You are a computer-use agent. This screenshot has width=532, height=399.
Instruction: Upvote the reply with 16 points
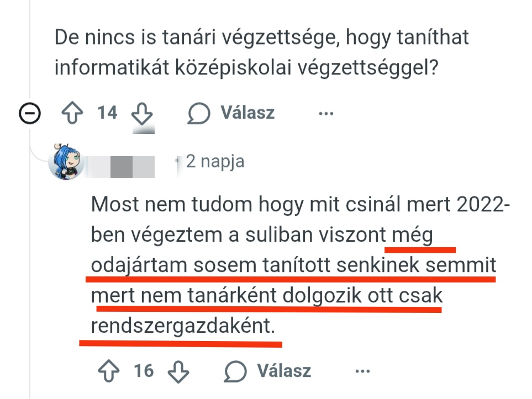pos(108,371)
